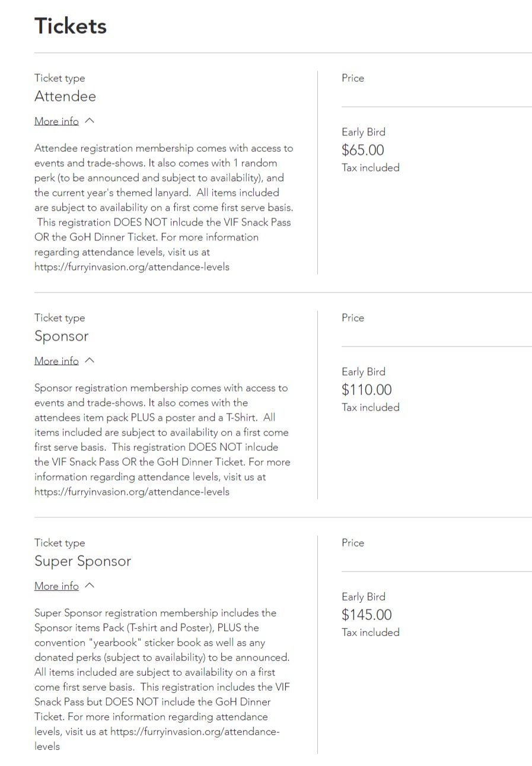Click the Super Sponsor ticket name
This screenshot has height=766, width=532.
coord(82,561)
